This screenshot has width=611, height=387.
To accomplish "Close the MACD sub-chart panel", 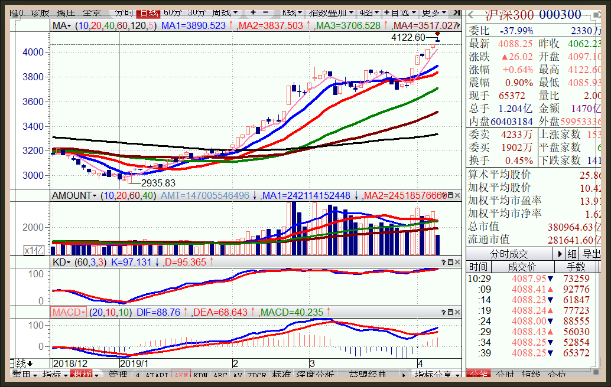I will (x=457, y=312).
